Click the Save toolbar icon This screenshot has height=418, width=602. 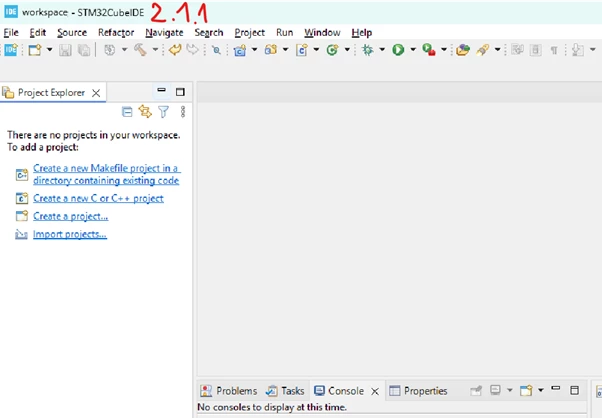pos(65,50)
